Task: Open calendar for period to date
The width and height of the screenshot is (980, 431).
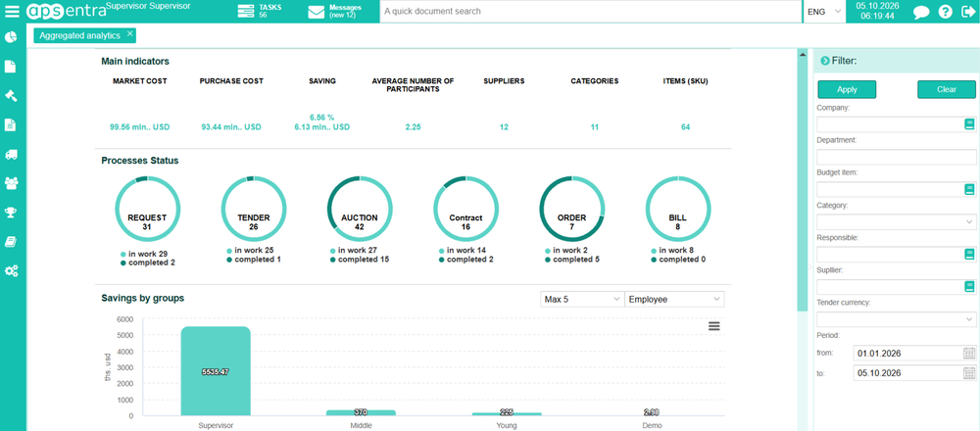Action: pos(969,373)
